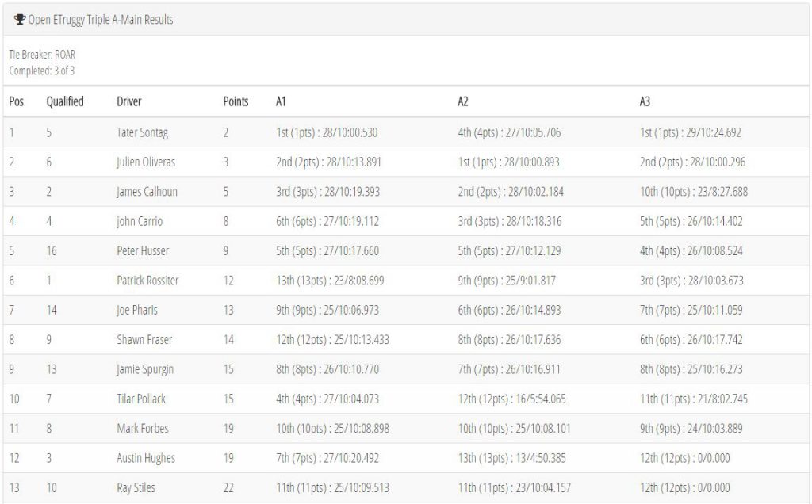Click Tilar Pollack's A1 result '27/10:04.073'

[351, 399]
